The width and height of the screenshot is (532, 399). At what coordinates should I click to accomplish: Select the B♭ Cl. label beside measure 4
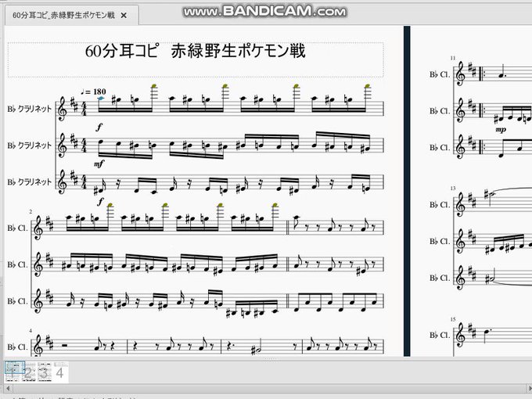coord(18,347)
